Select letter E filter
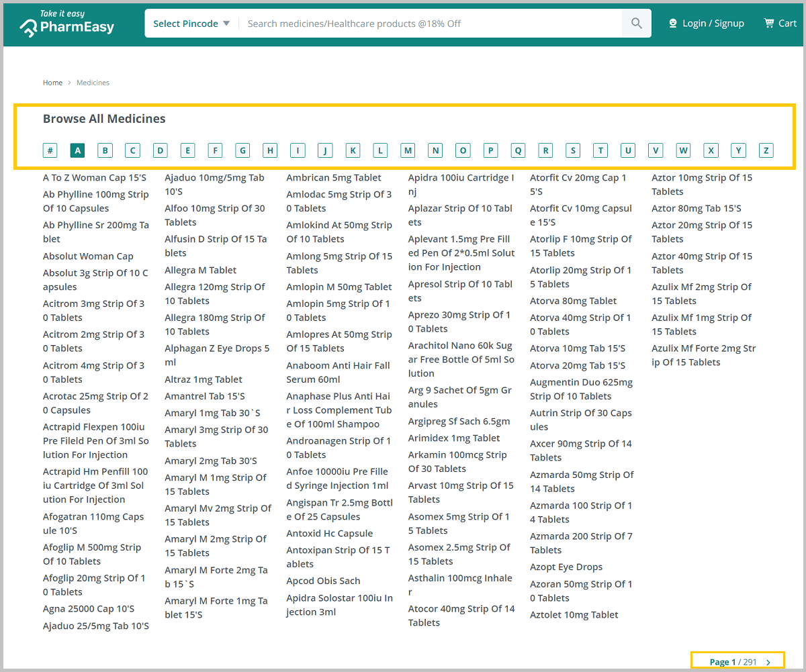The width and height of the screenshot is (806, 672). (187, 150)
